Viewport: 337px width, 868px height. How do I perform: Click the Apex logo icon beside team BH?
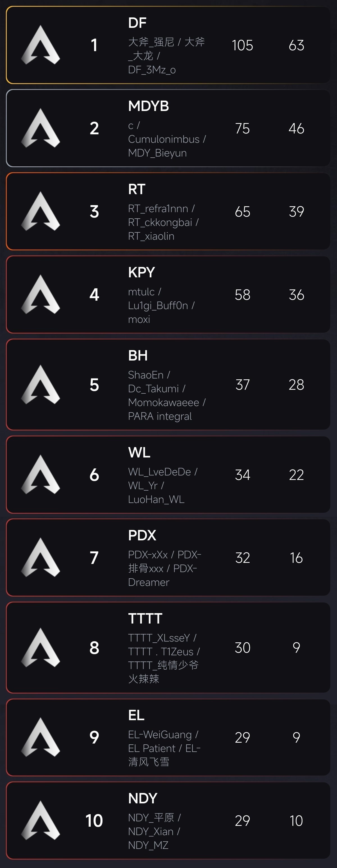coord(41,385)
